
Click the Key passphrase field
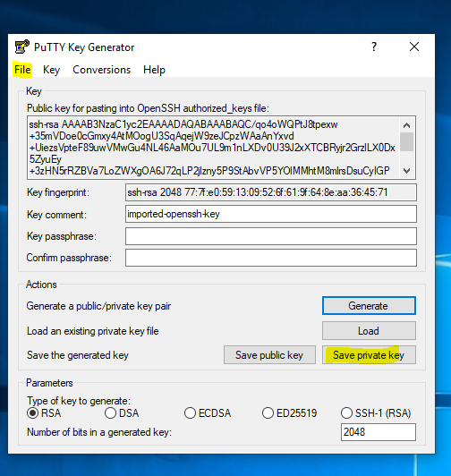click(270, 236)
